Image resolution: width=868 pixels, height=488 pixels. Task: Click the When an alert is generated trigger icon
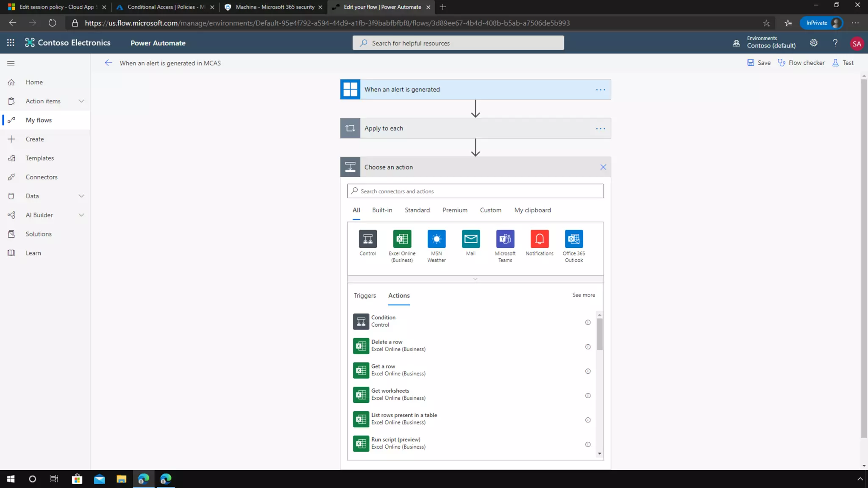point(350,89)
